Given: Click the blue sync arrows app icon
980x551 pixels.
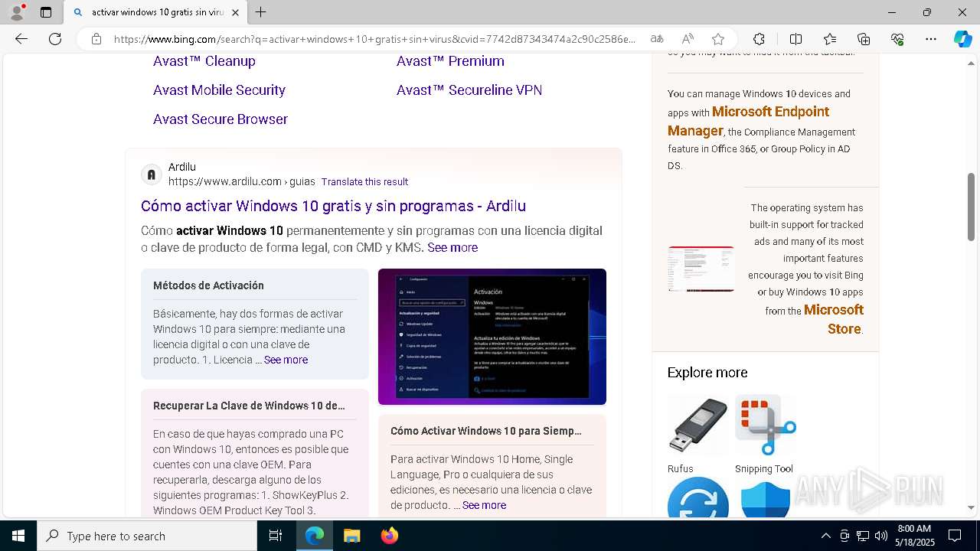Looking at the screenshot, I should pyautogui.click(x=697, y=498).
